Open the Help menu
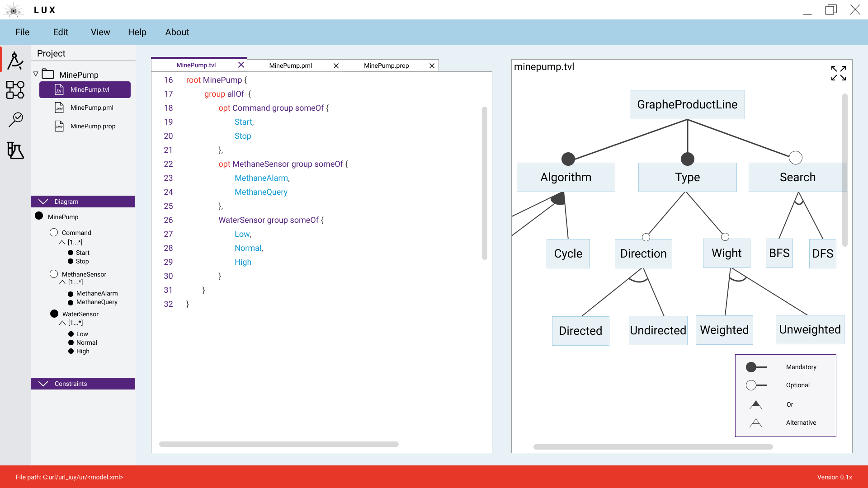 [136, 32]
